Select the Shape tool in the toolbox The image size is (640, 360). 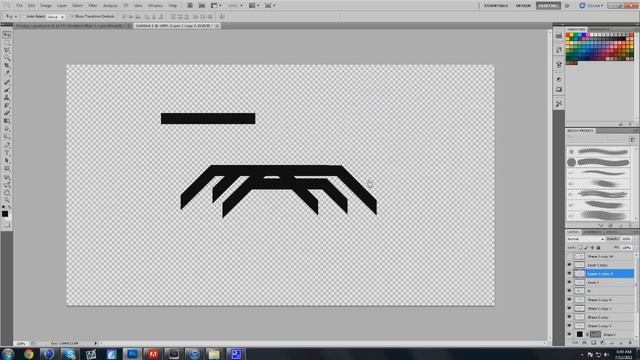[7, 168]
